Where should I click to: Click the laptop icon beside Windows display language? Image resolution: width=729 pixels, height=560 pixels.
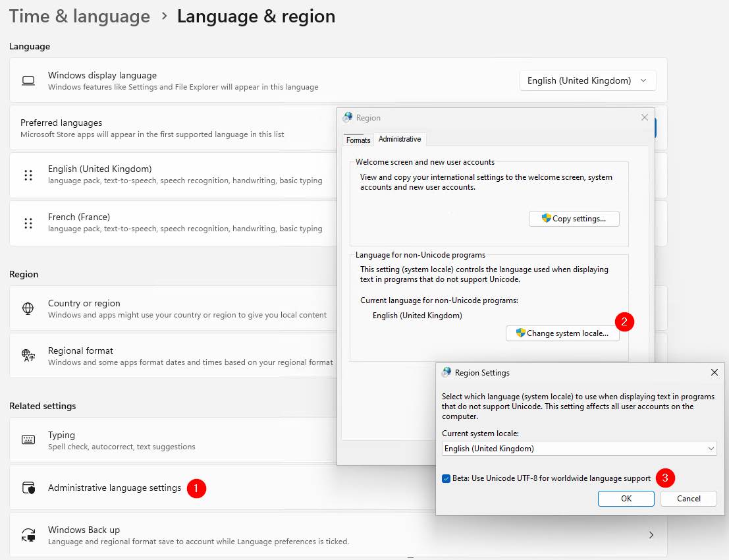pyautogui.click(x=28, y=81)
